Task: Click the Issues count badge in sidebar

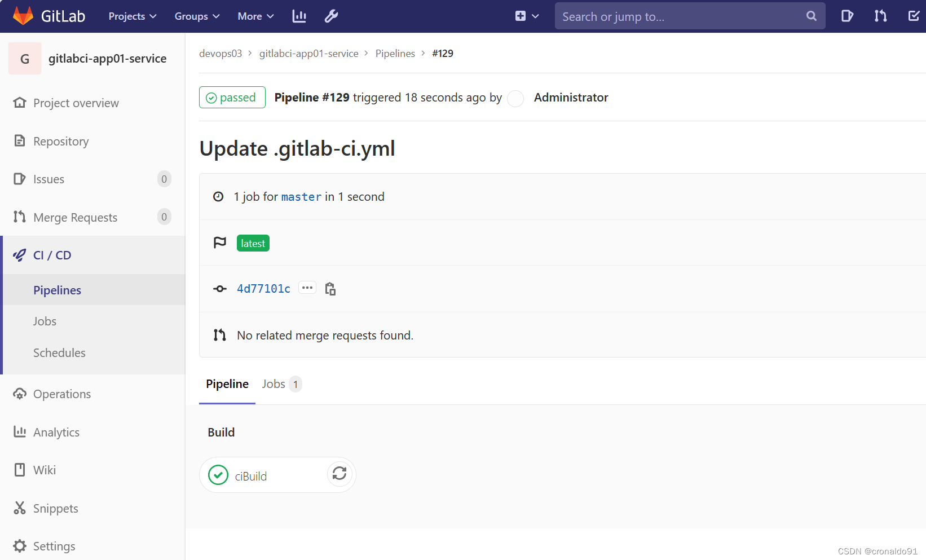Action: (x=164, y=179)
